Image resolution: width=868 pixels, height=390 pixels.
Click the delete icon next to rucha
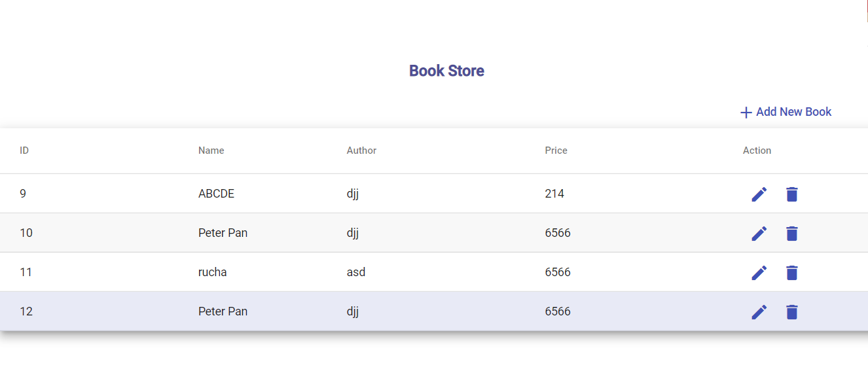[x=792, y=272]
